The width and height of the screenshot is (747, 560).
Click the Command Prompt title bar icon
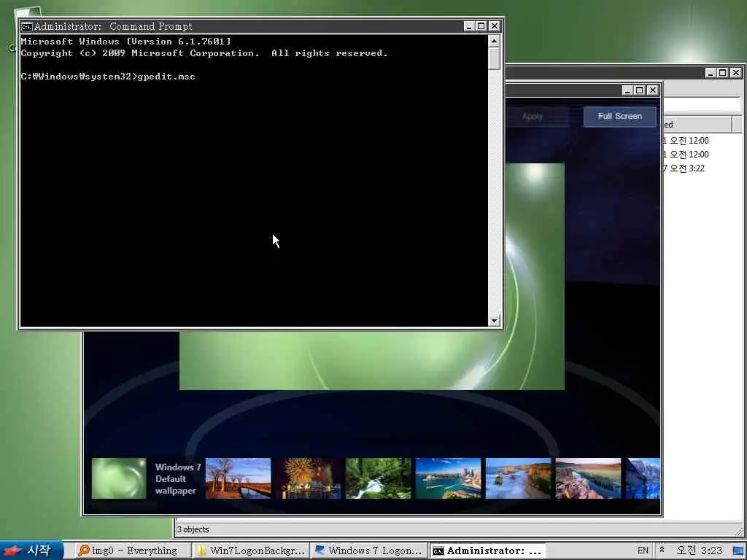(x=27, y=27)
